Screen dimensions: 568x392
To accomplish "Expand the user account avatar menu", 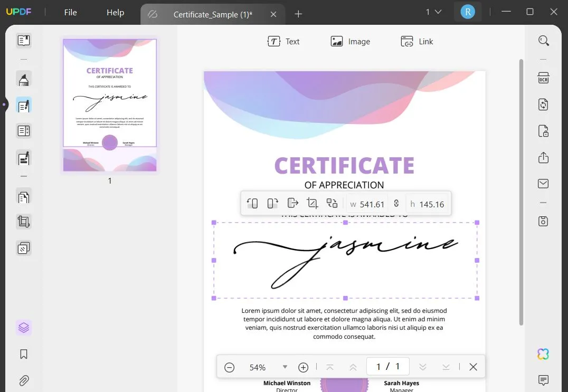I will [x=468, y=11].
